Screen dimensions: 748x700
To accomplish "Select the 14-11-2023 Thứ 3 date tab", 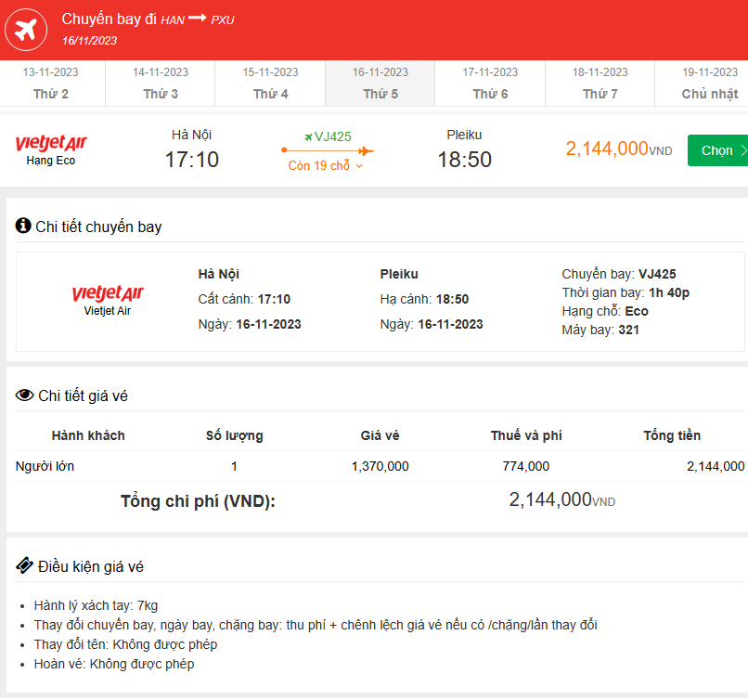I will click(x=161, y=84).
